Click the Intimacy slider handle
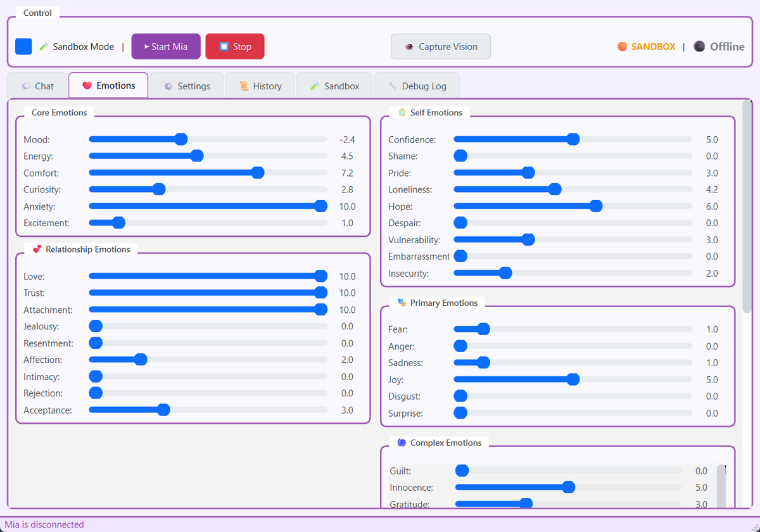 point(96,377)
